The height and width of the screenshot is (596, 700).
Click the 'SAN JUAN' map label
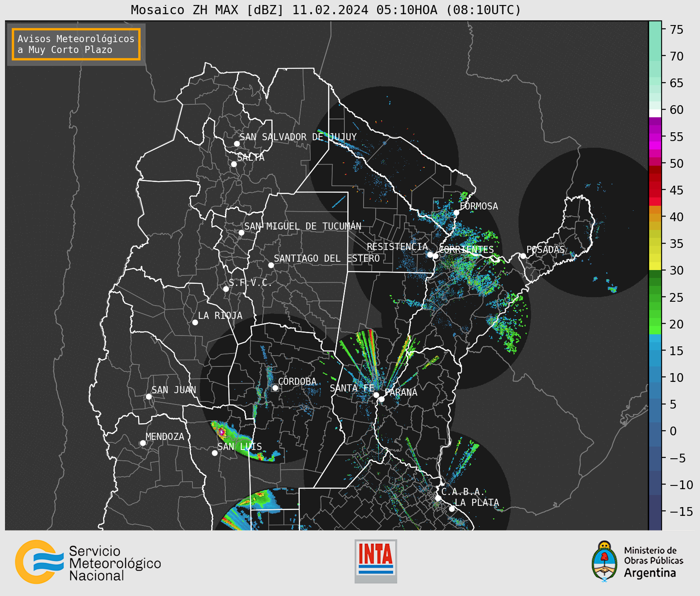(x=174, y=390)
